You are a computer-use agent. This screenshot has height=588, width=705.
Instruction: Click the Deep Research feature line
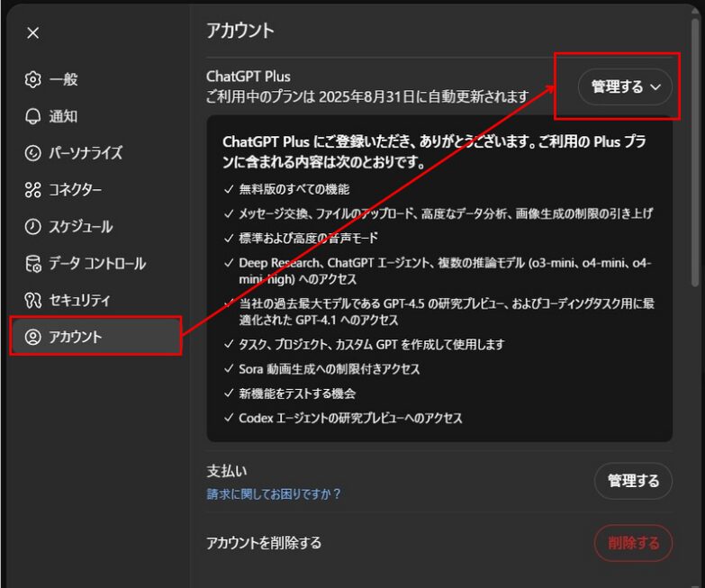click(445, 271)
